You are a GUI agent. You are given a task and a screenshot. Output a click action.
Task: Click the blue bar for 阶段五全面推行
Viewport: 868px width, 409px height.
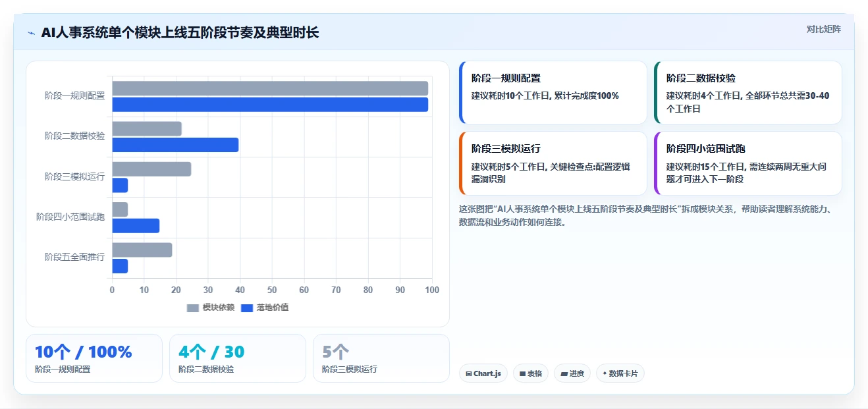[x=120, y=266]
